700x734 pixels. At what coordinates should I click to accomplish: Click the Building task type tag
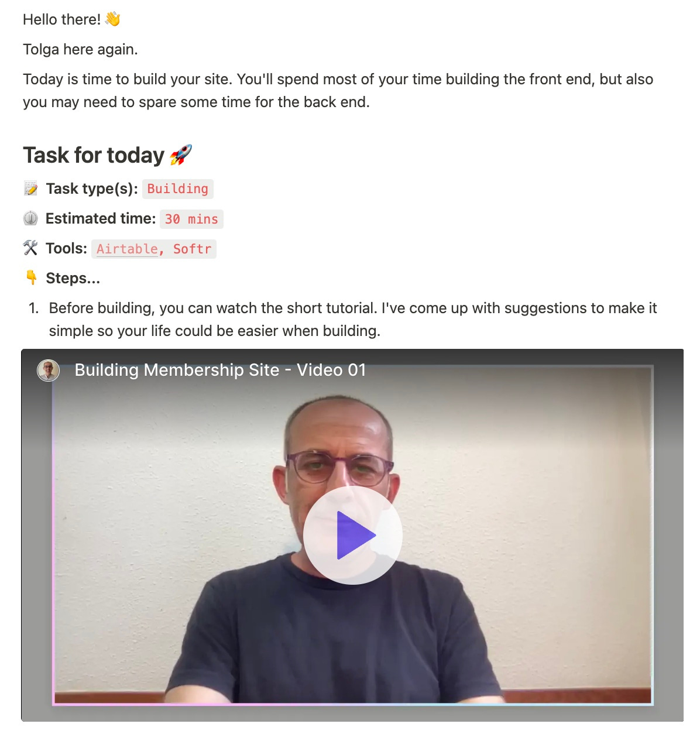point(178,189)
